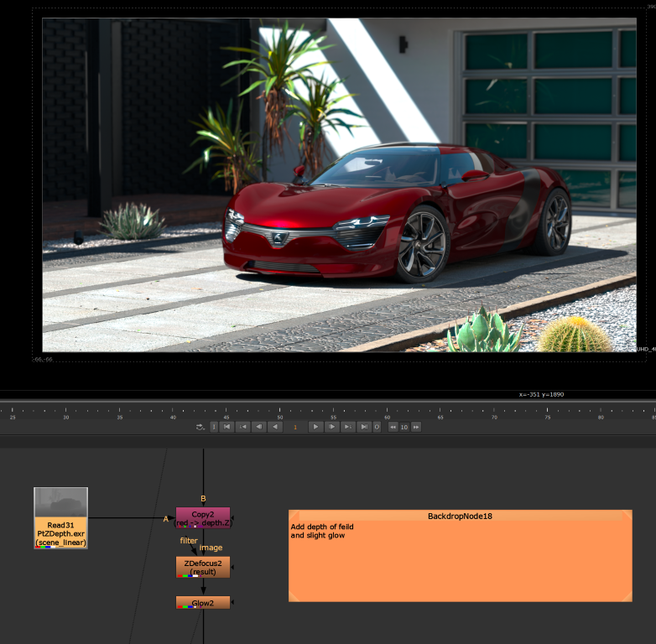Go to the next keyframe

[x=348, y=427]
